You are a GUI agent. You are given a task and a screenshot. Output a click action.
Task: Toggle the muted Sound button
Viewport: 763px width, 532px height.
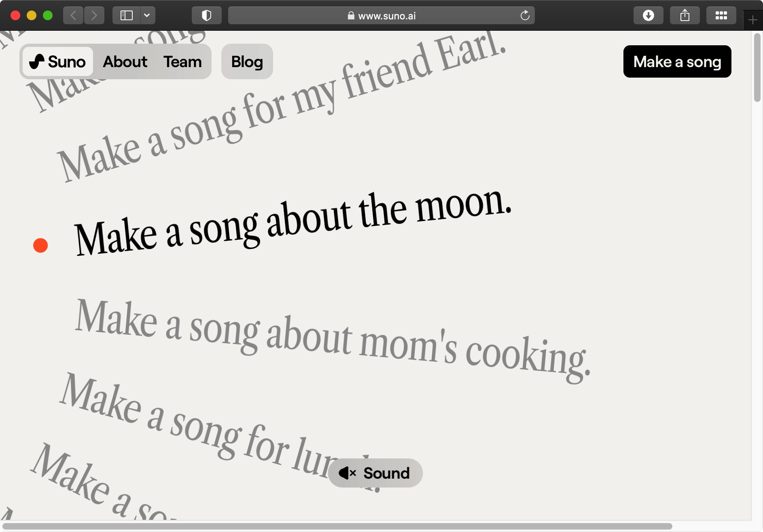pos(375,473)
